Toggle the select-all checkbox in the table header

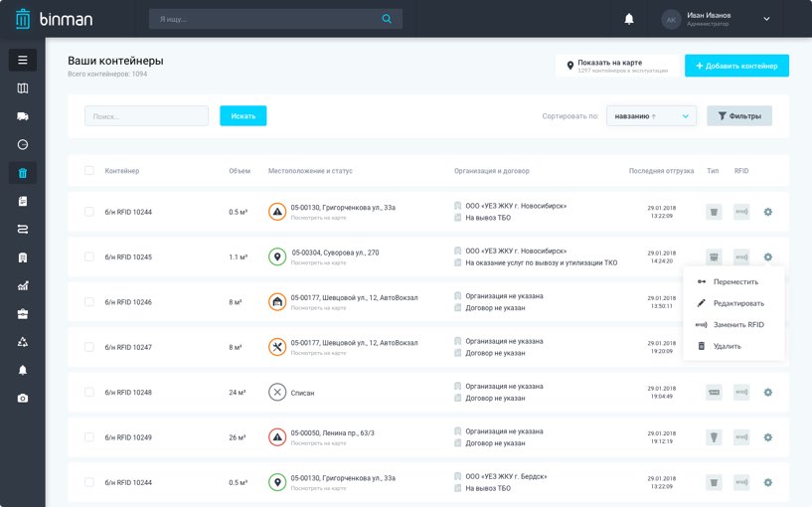(x=89, y=171)
